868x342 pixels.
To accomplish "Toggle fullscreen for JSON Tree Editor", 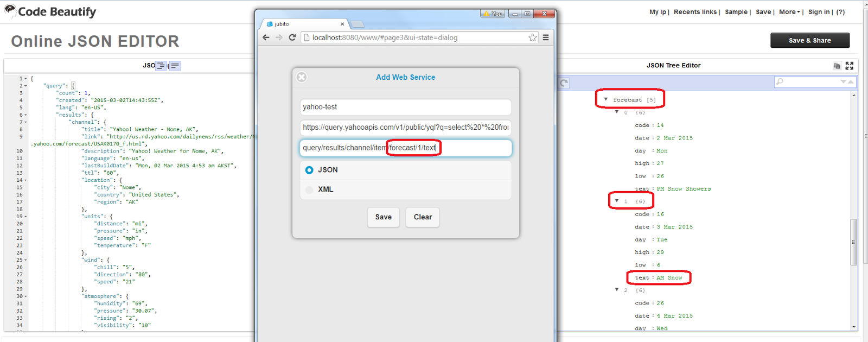I will point(850,66).
